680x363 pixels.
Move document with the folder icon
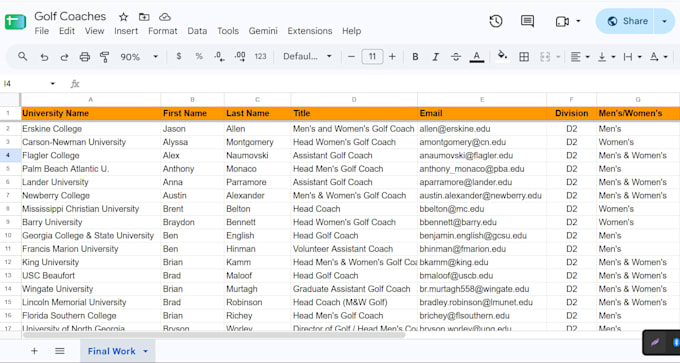pyautogui.click(x=144, y=17)
